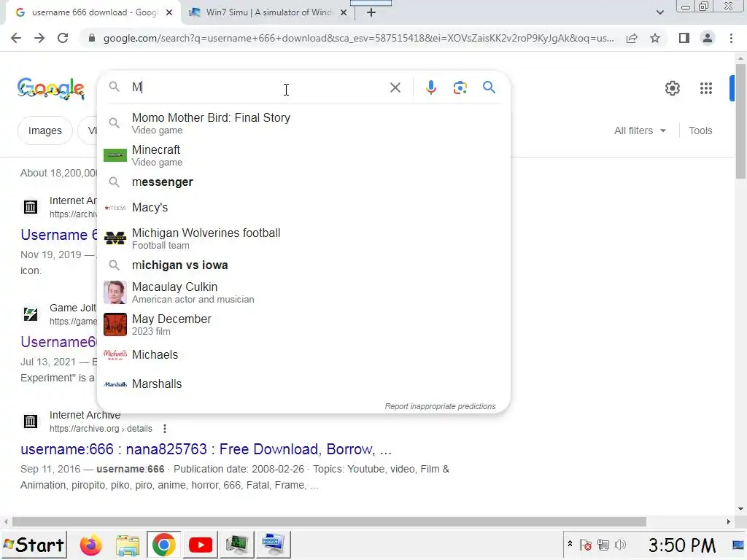Submit search with the blue magnifier icon

[x=489, y=87]
